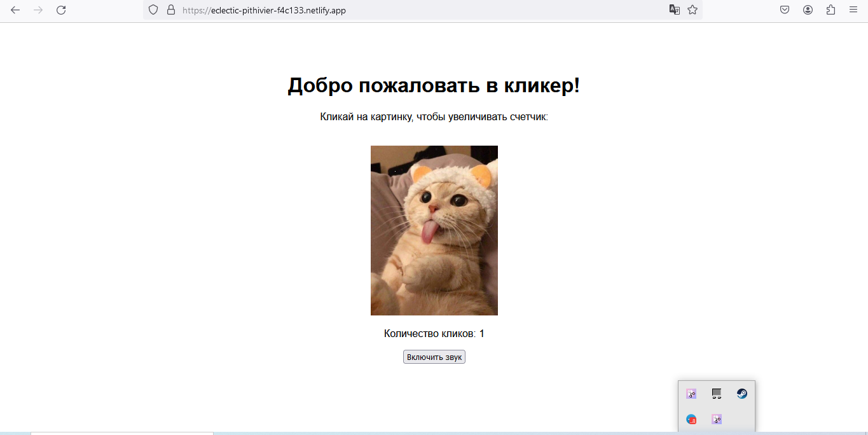Open Telegram from the tray popup
The height and width of the screenshot is (435, 868).
click(x=691, y=420)
